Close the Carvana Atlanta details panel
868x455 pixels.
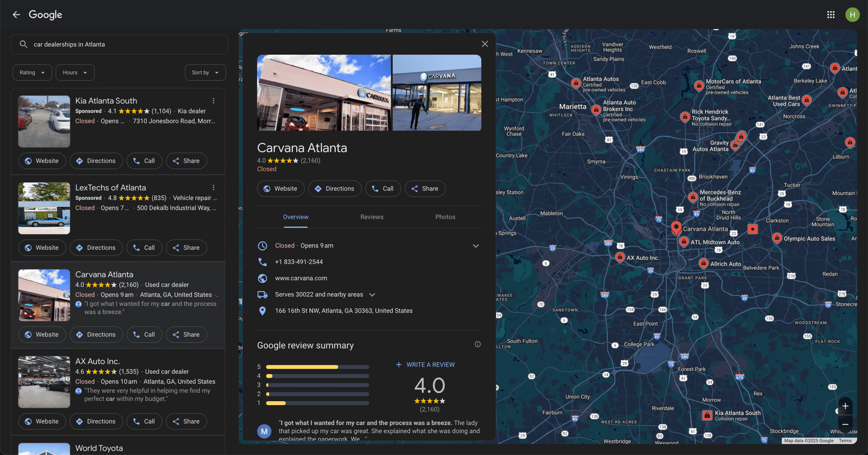484,44
